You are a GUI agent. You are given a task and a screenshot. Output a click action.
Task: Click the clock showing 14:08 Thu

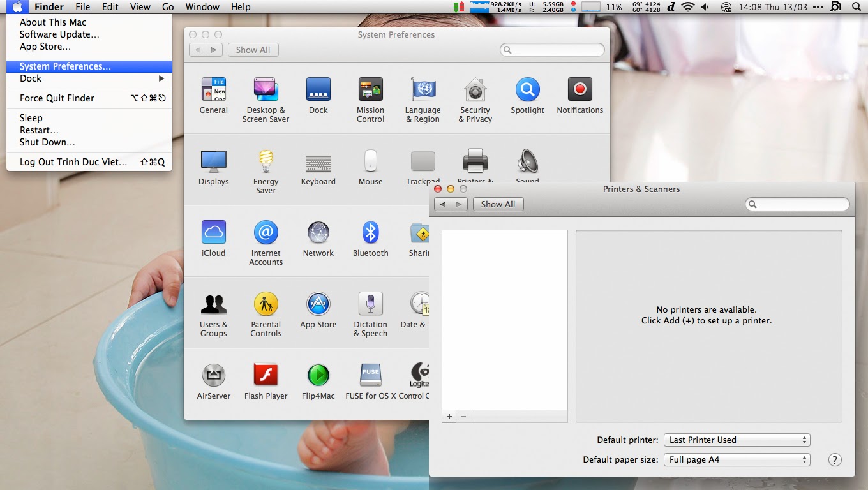point(773,7)
